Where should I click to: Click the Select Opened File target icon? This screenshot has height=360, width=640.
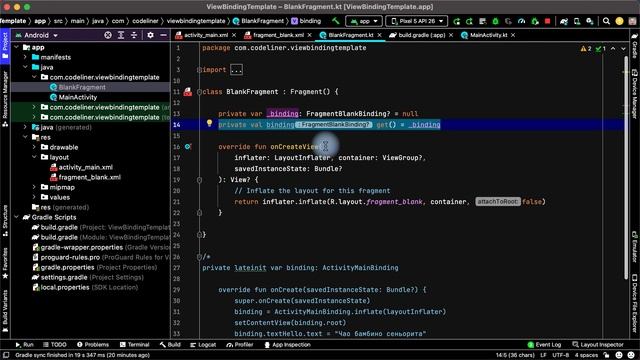click(x=108, y=35)
